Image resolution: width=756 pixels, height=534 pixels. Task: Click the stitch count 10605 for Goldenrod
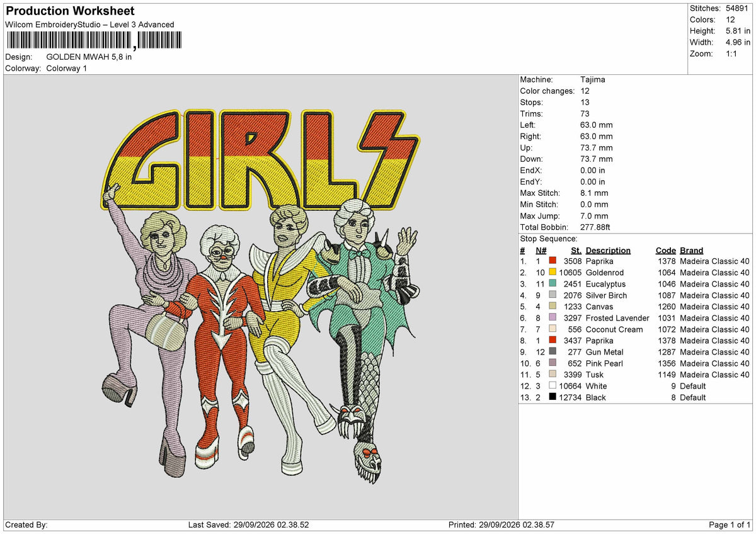tap(570, 272)
